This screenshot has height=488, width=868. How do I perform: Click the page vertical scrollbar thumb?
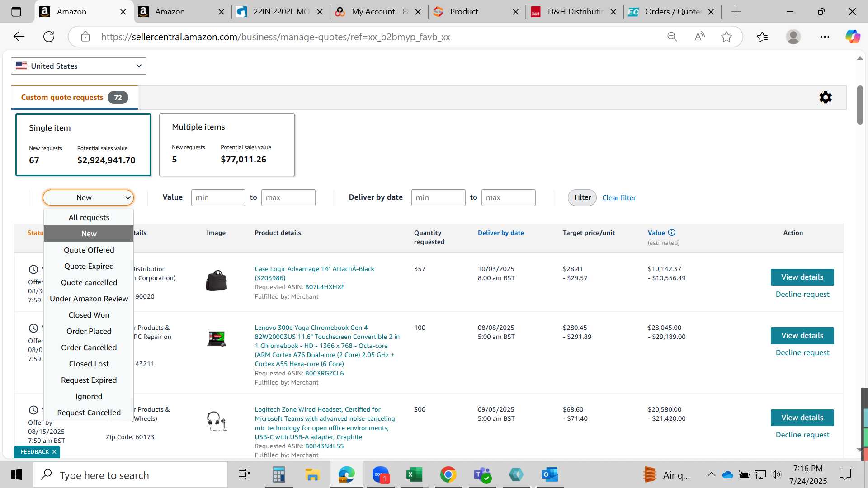coord(860,105)
